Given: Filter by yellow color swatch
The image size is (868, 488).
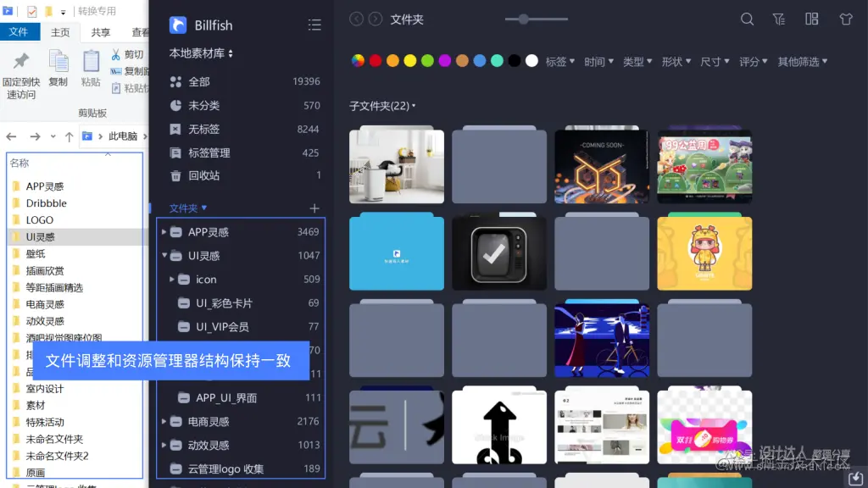Looking at the screenshot, I should coord(410,61).
